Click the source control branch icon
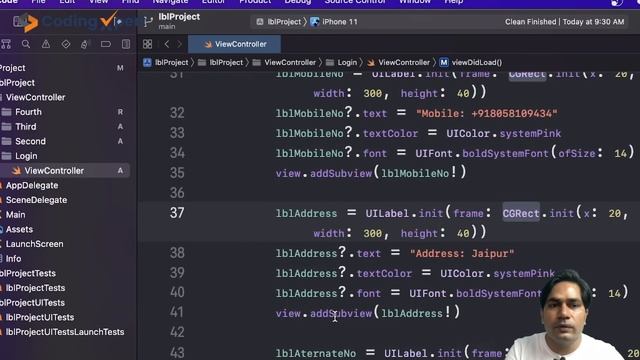The image size is (640, 360). [148, 21]
